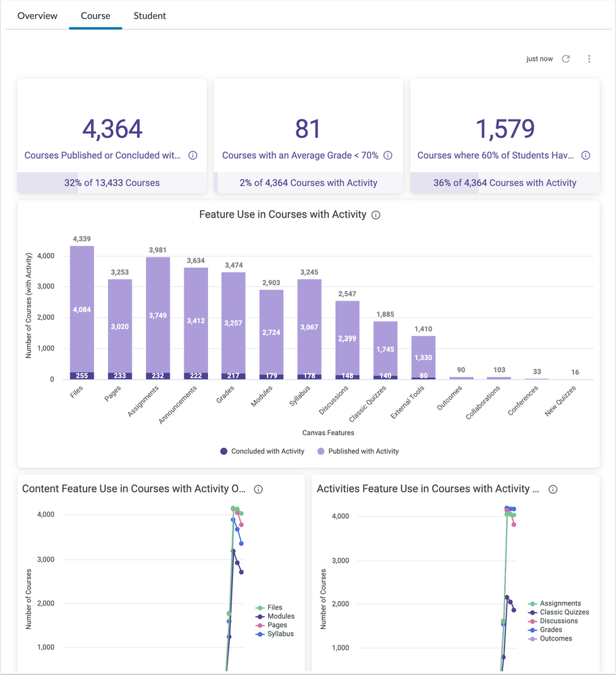Click the Announcements concluded segment labeled 222
This screenshot has width=616, height=675.
pyautogui.click(x=196, y=376)
